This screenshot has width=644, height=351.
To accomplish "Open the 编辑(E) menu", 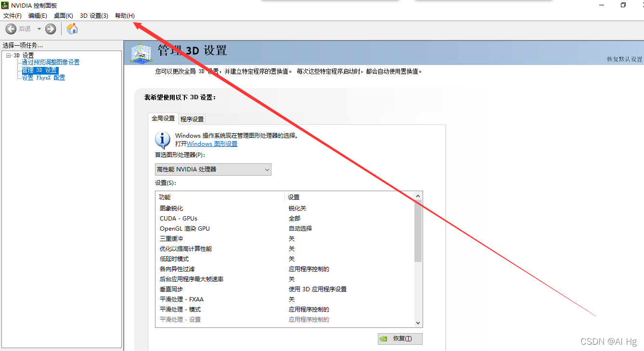I will click(38, 16).
